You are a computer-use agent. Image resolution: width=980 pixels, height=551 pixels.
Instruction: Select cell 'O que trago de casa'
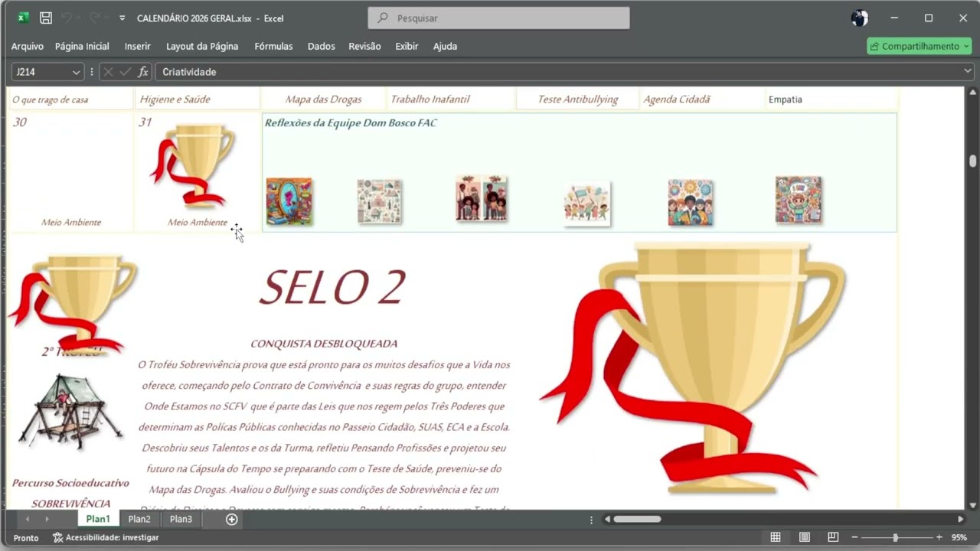click(x=70, y=99)
